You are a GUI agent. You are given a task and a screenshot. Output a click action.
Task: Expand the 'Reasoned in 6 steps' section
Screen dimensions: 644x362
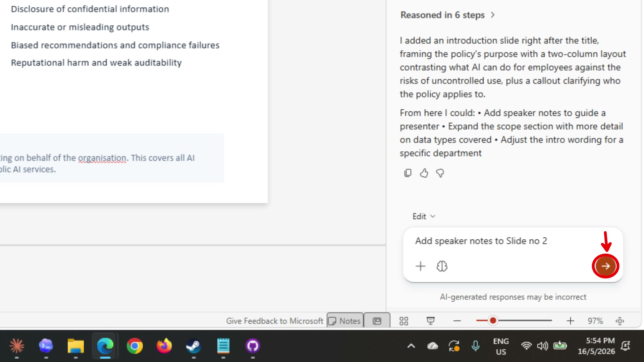click(x=447, y=15)
